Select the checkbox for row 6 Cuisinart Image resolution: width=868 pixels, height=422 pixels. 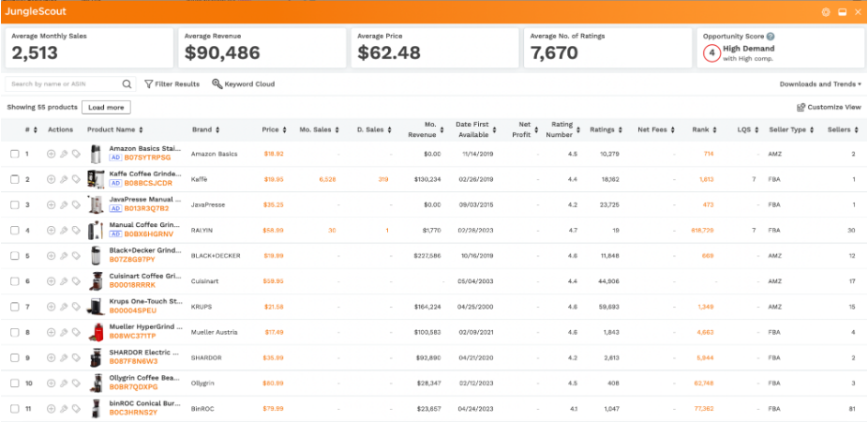tap(14, 281)
